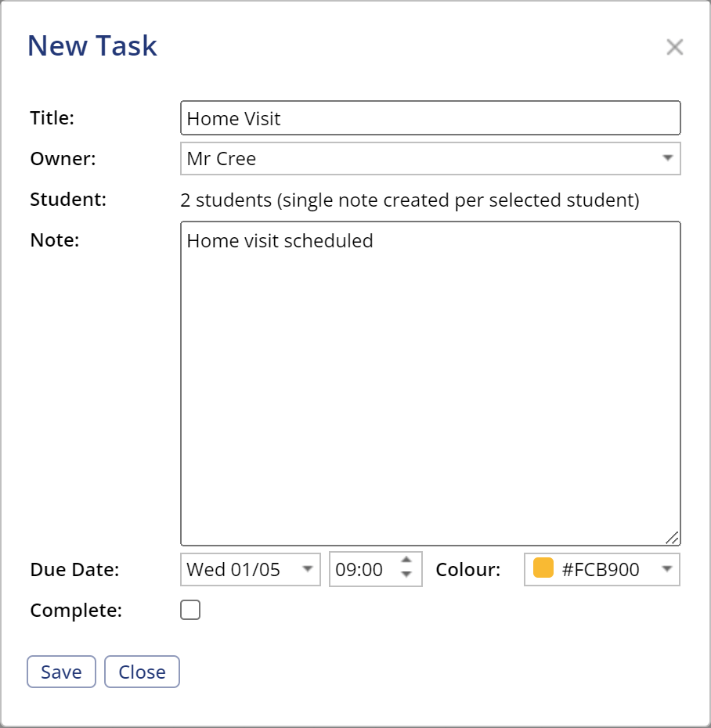Click the Complete: label text
This screenshot has width=711, height=728.
(76, 611)
